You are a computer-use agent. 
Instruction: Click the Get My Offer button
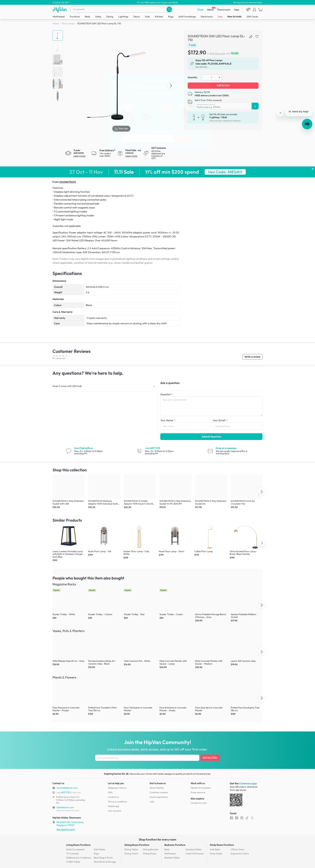tap(210, 758)
